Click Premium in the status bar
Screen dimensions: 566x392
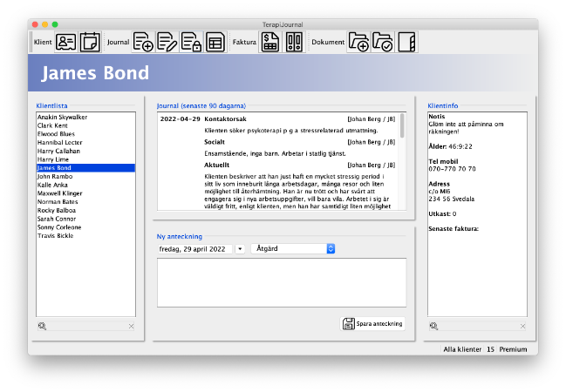513,349
